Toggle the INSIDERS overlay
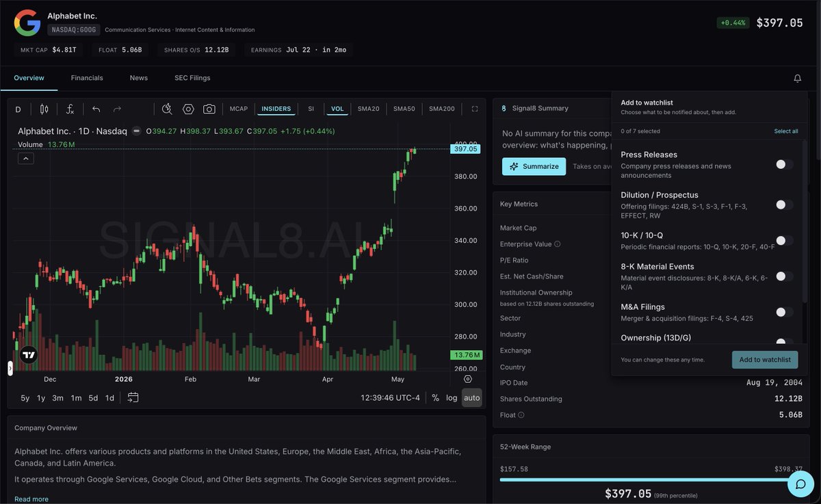This screenshot has height=504, width=821. click(276, 109)
